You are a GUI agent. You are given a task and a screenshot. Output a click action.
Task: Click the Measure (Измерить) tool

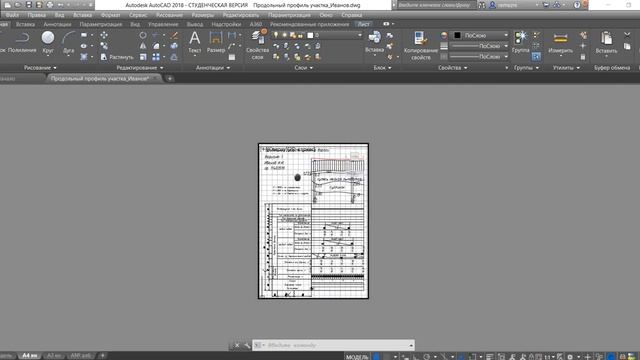560,42
